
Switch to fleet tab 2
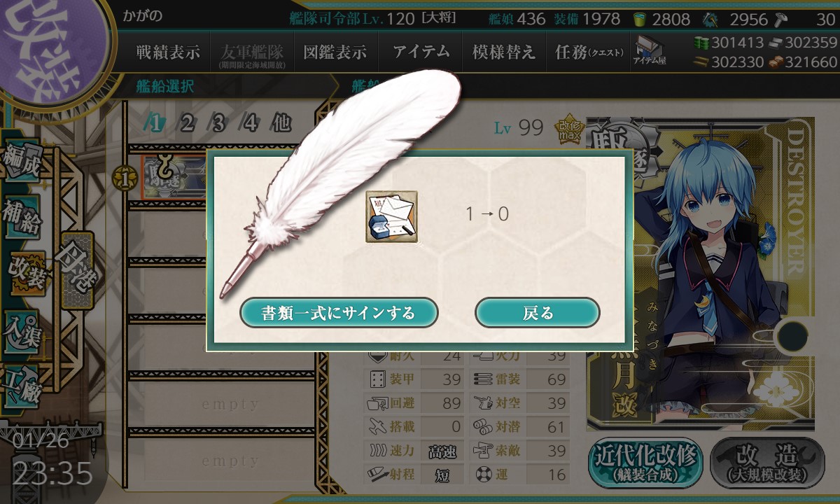click(187, 124)
